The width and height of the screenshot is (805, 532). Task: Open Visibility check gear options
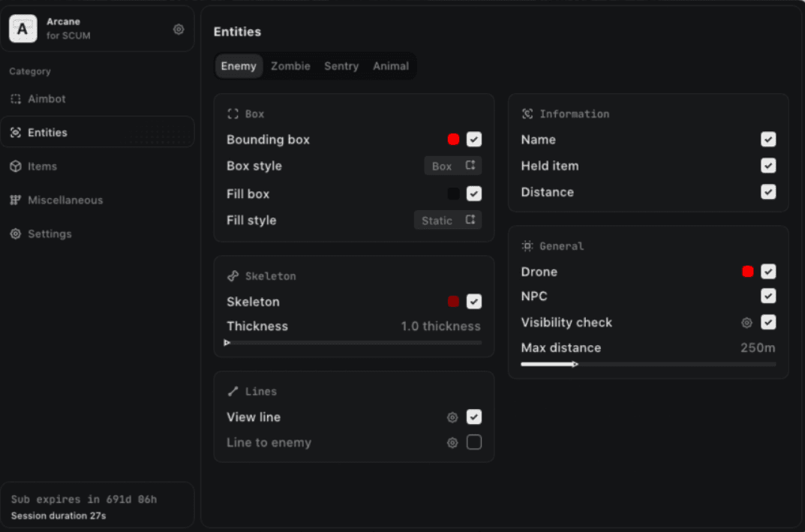746,323
